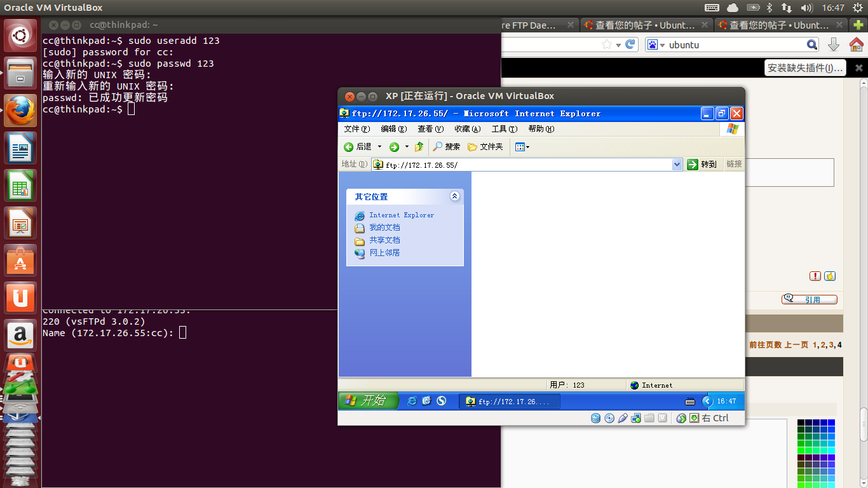This screenshot has height=488, width=868.
Task: Open the views button in IE toolbar
Action: 522,147
